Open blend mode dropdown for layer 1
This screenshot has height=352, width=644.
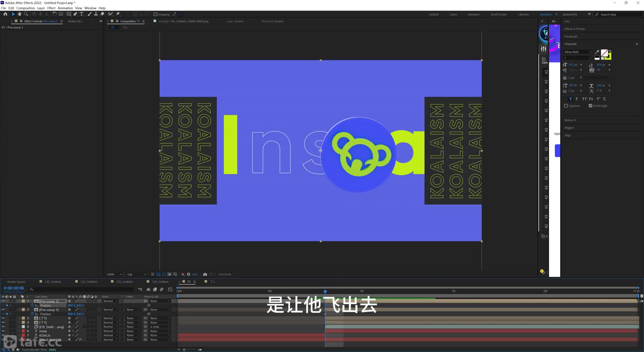pos(110,301)
